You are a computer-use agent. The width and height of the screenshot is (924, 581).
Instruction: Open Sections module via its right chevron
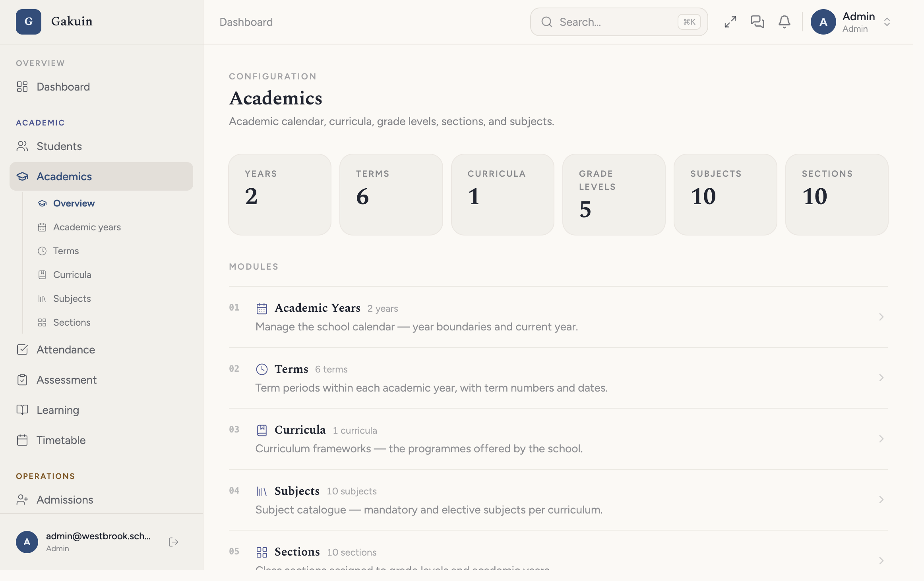coord(881,561)
